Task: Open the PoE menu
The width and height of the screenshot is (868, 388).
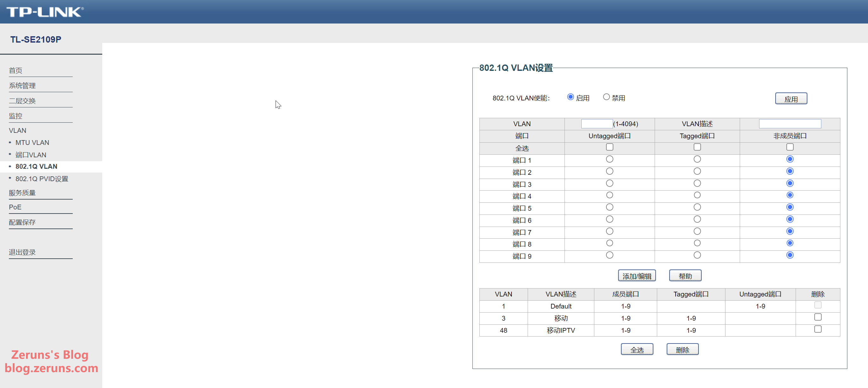Action: coord(15,207)
